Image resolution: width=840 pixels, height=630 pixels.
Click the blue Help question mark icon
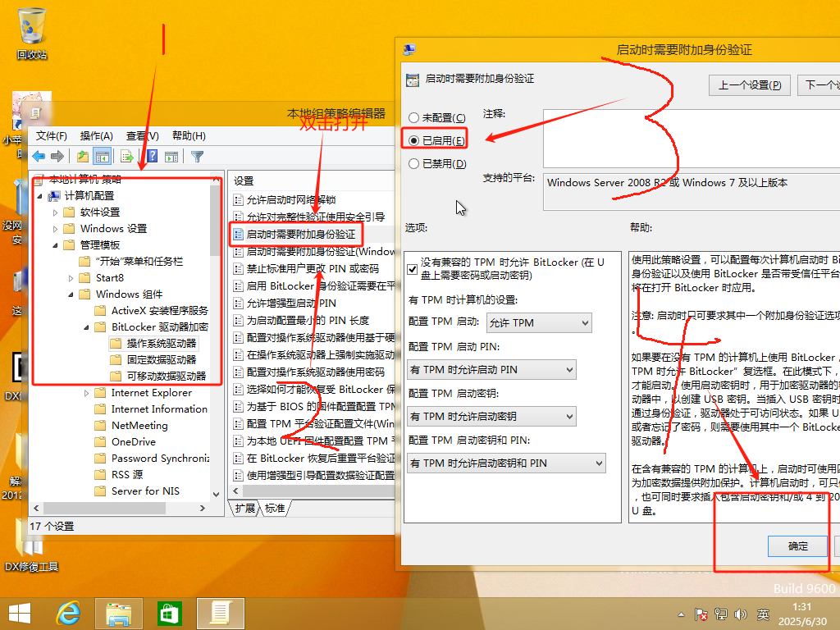152,157
